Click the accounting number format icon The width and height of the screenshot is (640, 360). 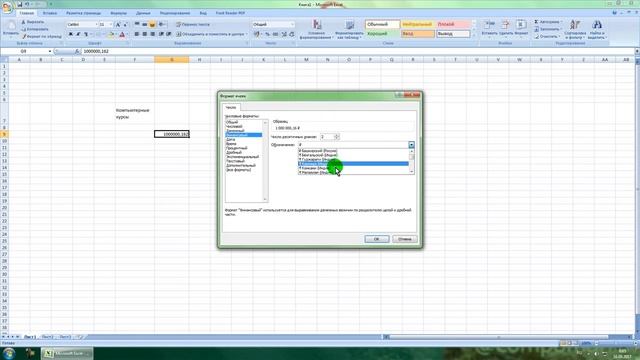click(x=257, y=34)
